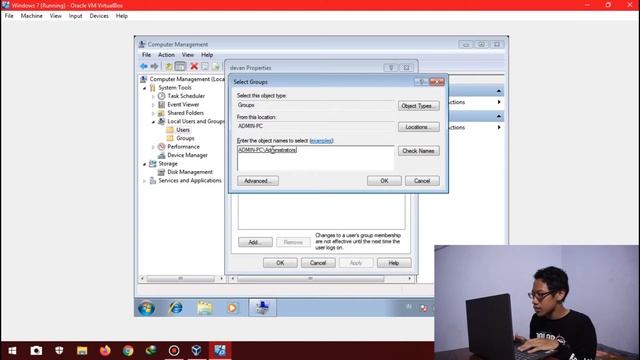
Task: Open the Camera app on host taskbar
Action: [36, 351]
